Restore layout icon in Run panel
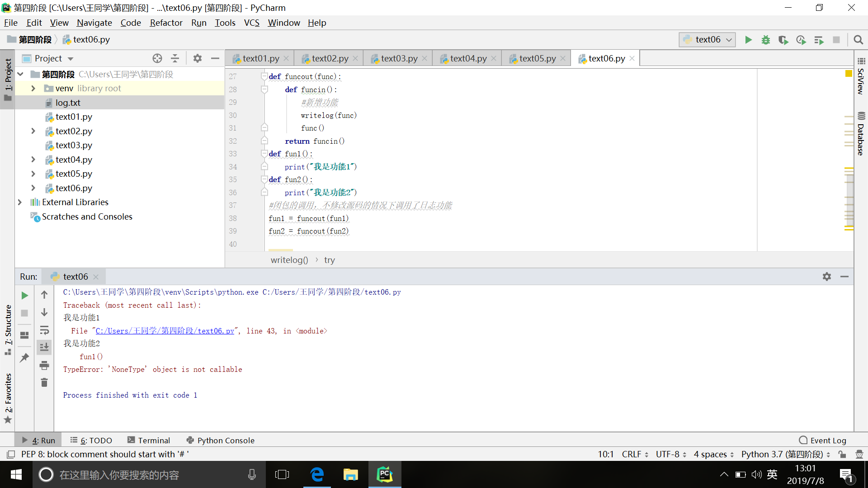This screenshot has height=488, width=868. tap(25, 335)
